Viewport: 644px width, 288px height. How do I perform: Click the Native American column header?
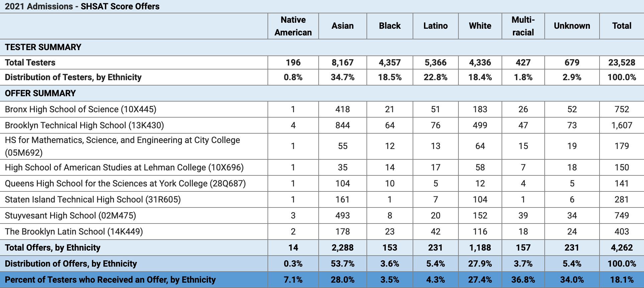click(x=293, y=26)
